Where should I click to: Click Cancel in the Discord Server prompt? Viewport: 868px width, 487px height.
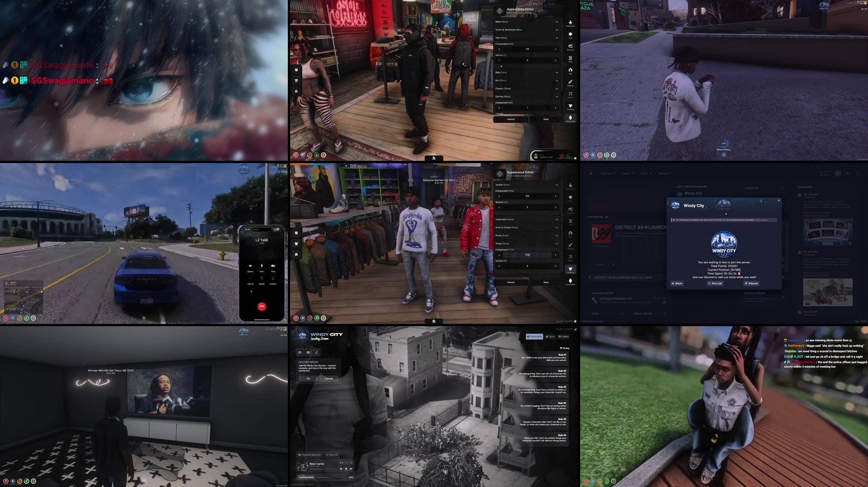pyautogui.click(x=329, y=378)
